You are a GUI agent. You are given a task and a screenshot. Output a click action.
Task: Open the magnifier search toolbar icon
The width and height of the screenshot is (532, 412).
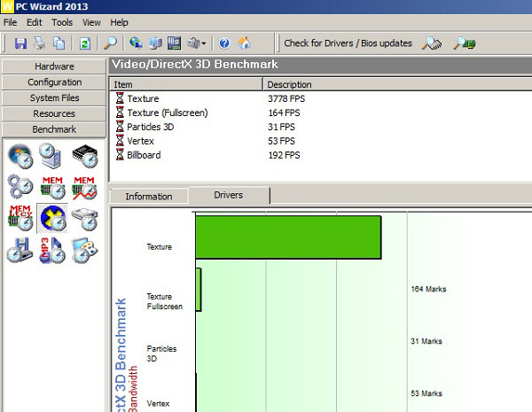[x=110, y=43]
